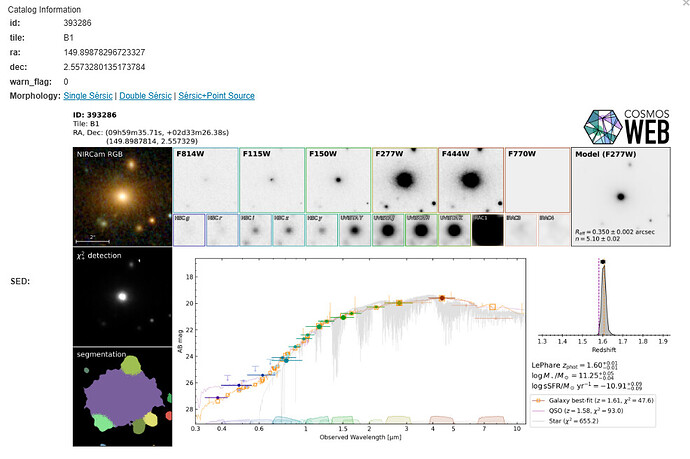Click the UVISTA Ks small cutout
Screen dimensions: 690x459
coord(455,230)
